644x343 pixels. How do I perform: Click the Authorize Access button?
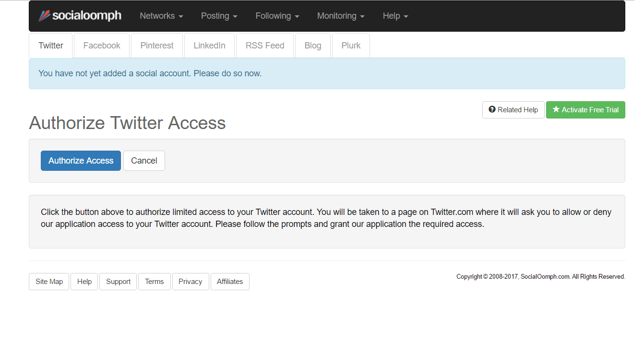point(81,161)
